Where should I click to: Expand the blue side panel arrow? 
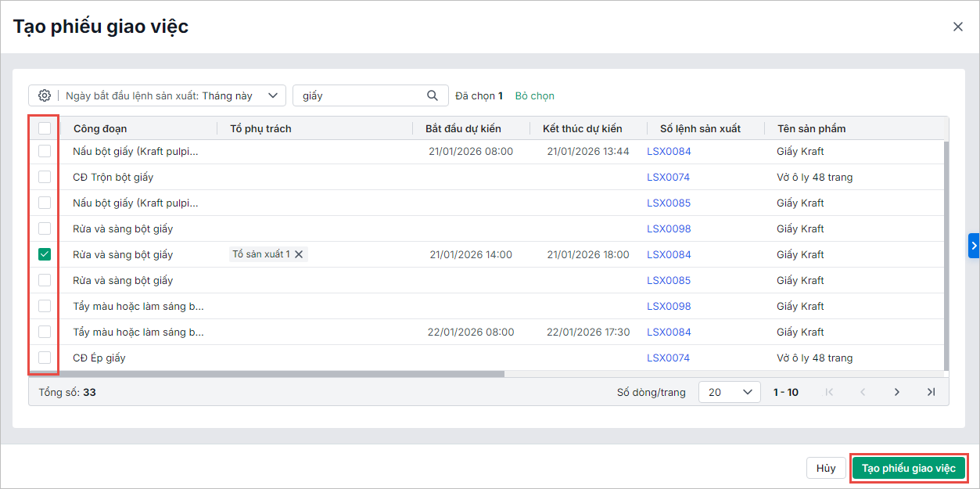tap(974, 245)
